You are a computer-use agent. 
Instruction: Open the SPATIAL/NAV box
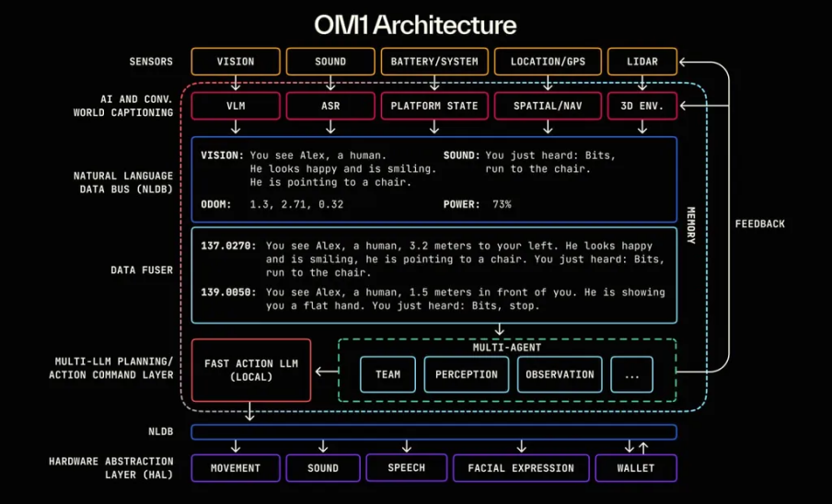547,106
